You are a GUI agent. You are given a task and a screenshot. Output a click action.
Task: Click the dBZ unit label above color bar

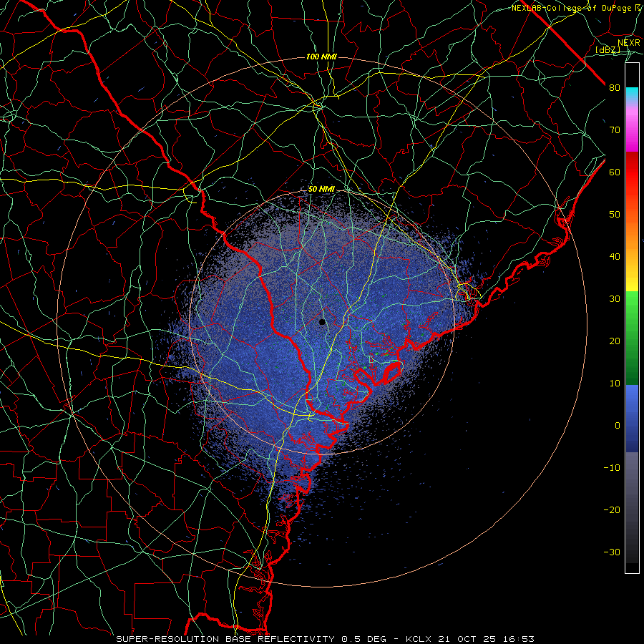tap(608, 49)
